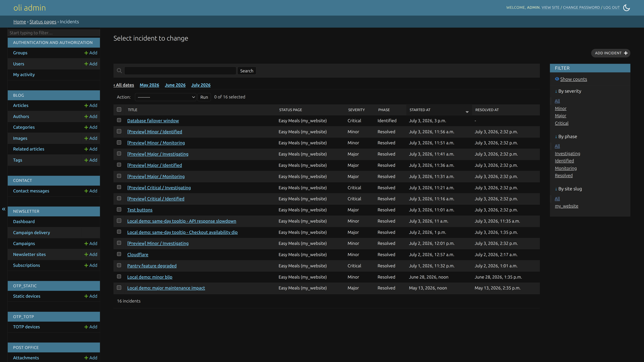Select the [Preview] Major / Investigating row checkbox
644x362 pixels.
[119, 154]
